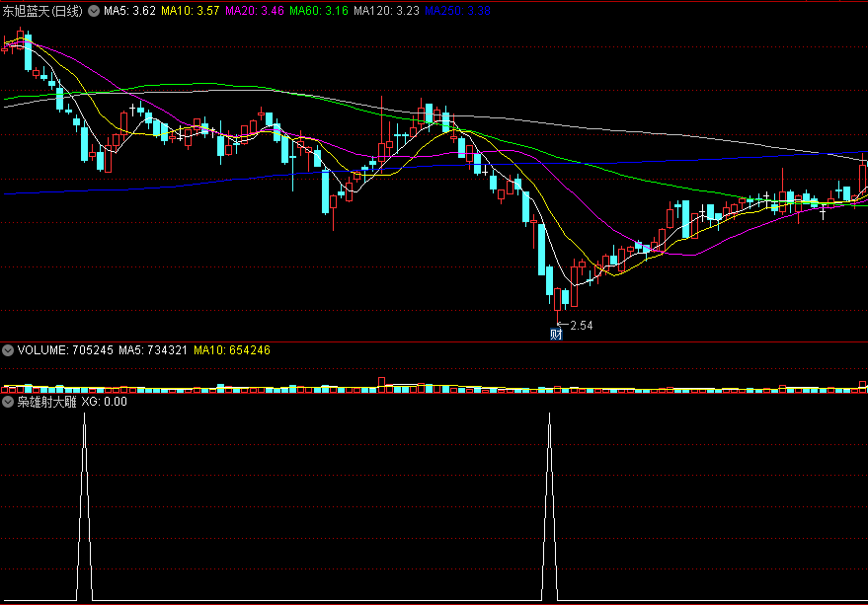Click the 东旭蓝天(日线) stock title
This screenshot has width=868, height=605.
tap(42, 11)
